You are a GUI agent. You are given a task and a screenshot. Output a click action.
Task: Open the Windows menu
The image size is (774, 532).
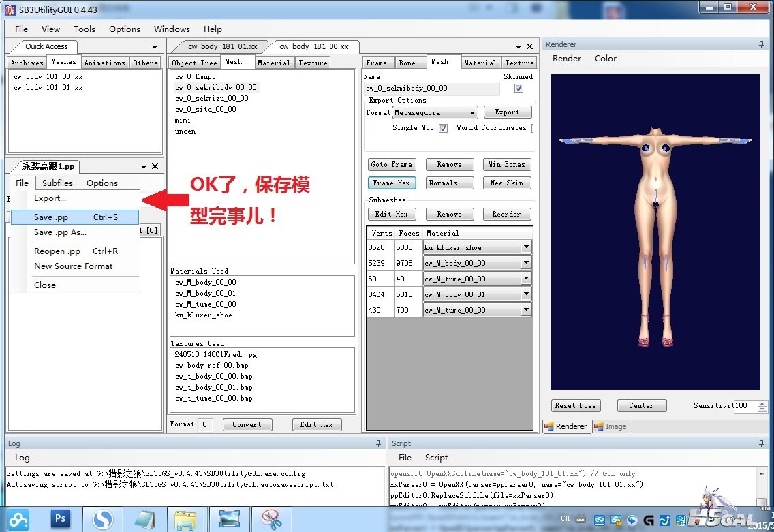click(172, 29)
